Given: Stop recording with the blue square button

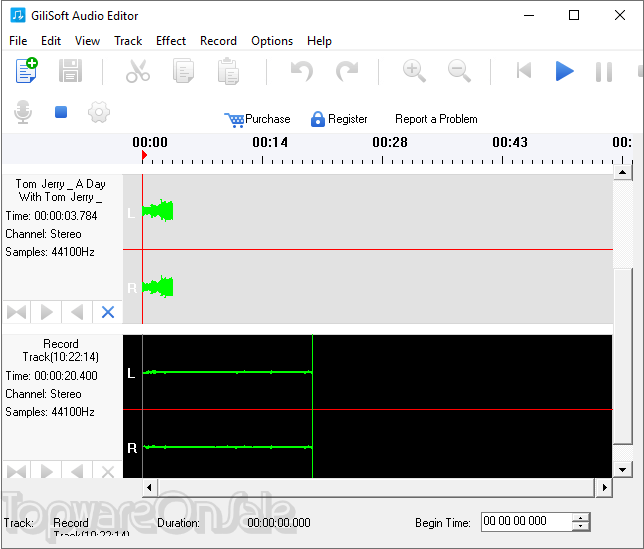Looking at the screenshot, I should coord(61,112).
